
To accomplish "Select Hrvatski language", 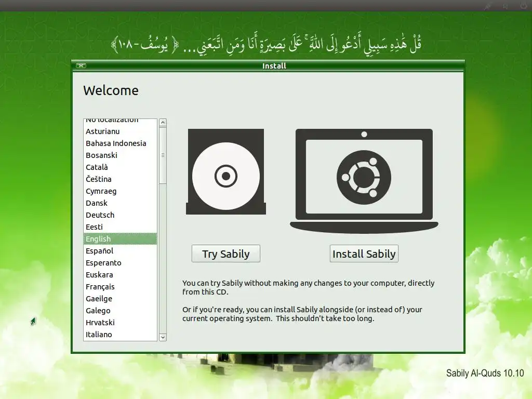I will [120, 322].
